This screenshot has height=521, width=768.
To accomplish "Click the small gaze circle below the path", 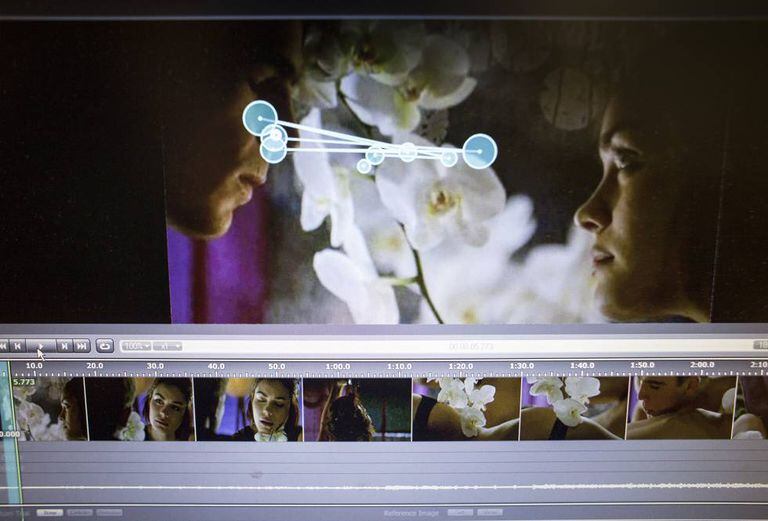I will (x=364, y=166).
